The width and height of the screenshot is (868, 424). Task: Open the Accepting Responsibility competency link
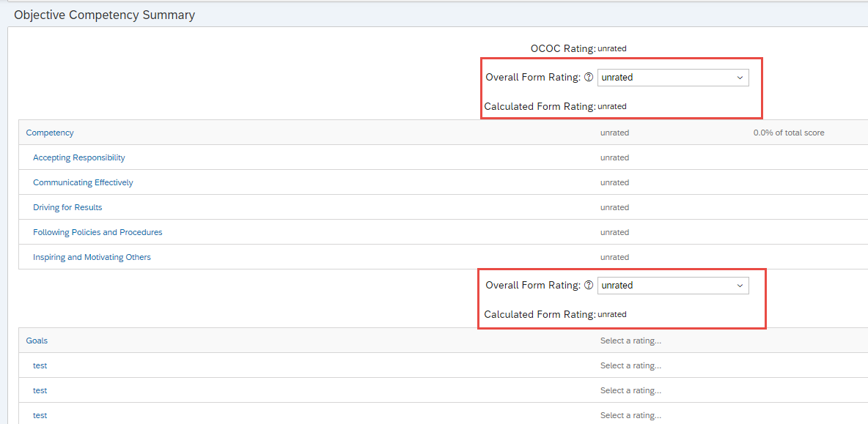click(x=79, y=157)
